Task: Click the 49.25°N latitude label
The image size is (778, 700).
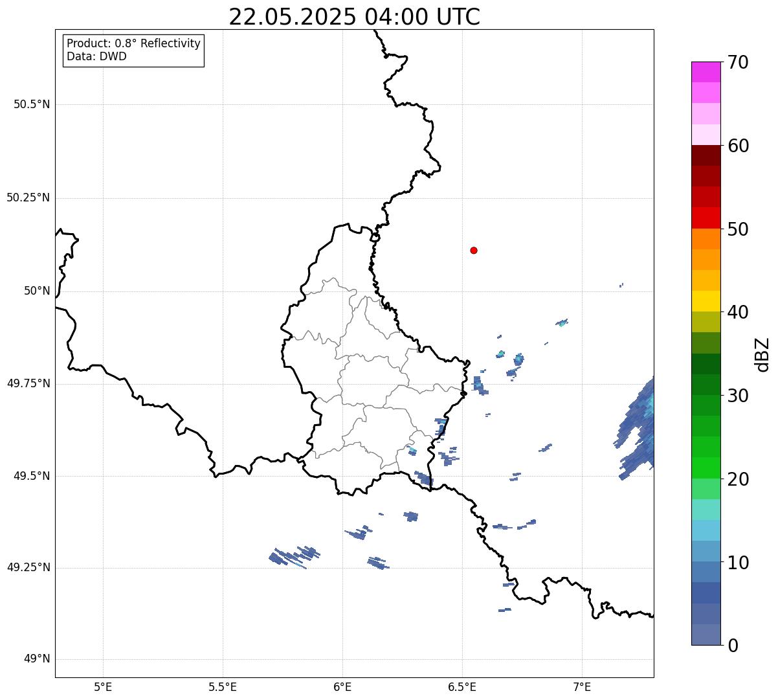Action: [28, 568]
